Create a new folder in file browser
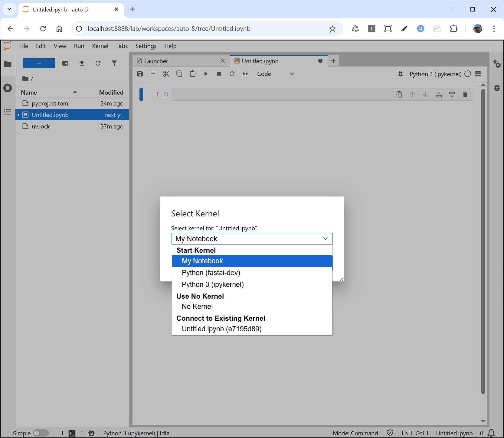 [65, 63]
